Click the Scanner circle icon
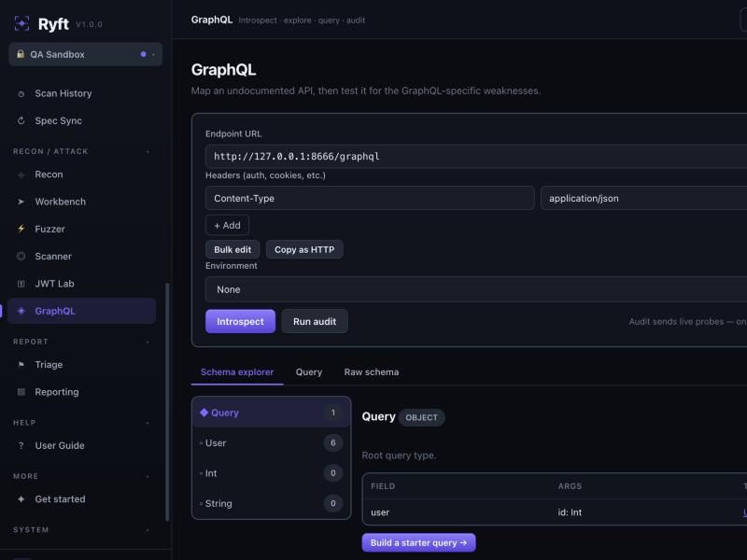Viewport: 747px width, 560px height. (x=21, y=256)
